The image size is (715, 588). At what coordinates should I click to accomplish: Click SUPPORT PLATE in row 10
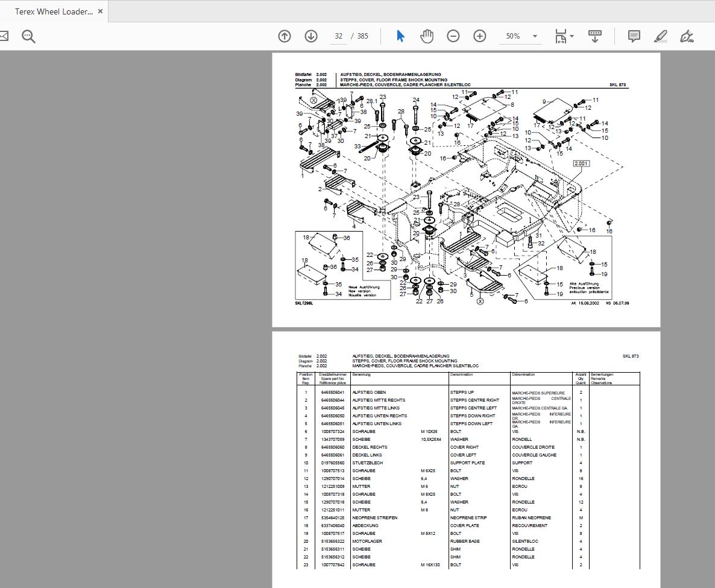(x=467, y=463)
